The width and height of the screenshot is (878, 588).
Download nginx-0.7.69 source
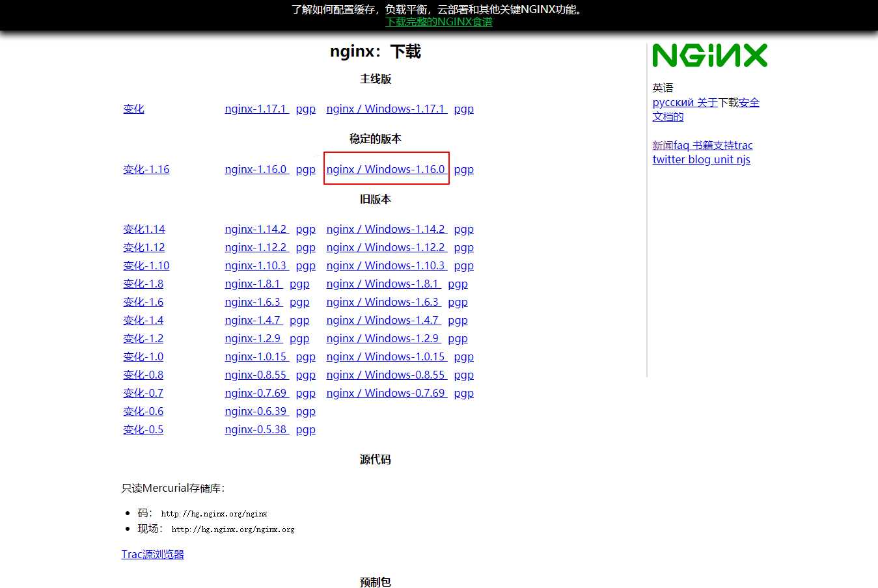[256, 393]
